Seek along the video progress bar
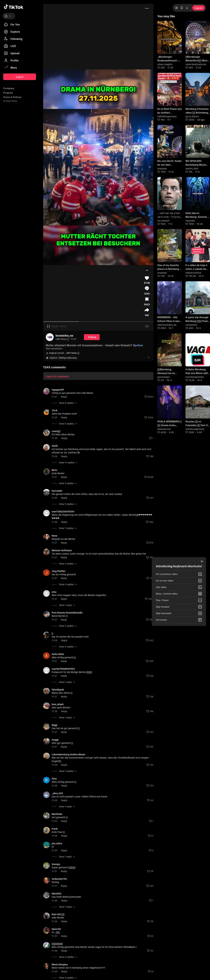Viewport: 210px width, 980px height. coord(98,322)
